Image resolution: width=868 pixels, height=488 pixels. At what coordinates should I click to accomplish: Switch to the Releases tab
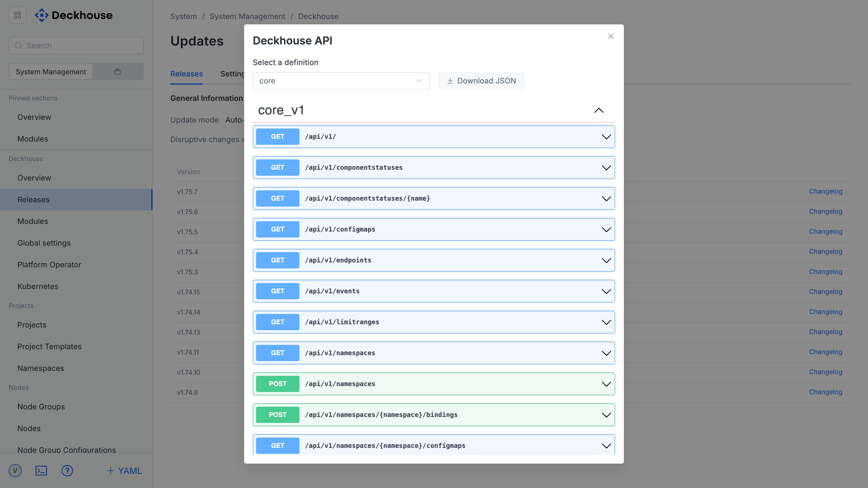click(186, 74)
